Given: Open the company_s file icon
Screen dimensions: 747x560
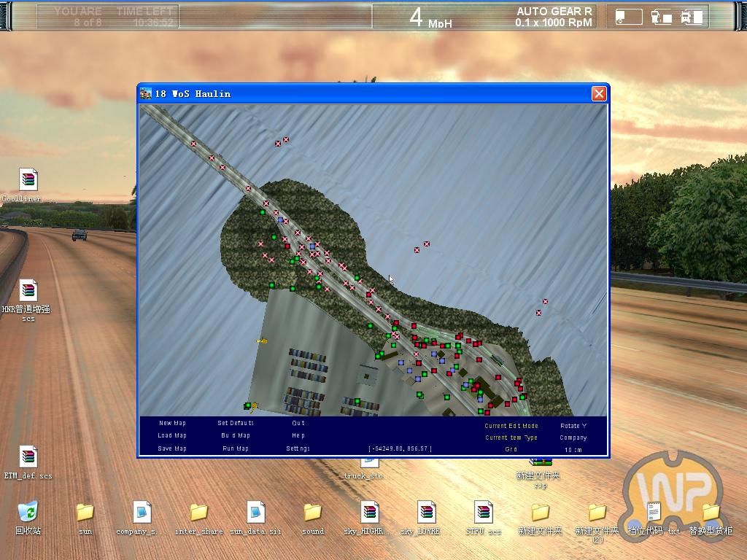Looking at the screenshot, I should (x=142, y=512).
